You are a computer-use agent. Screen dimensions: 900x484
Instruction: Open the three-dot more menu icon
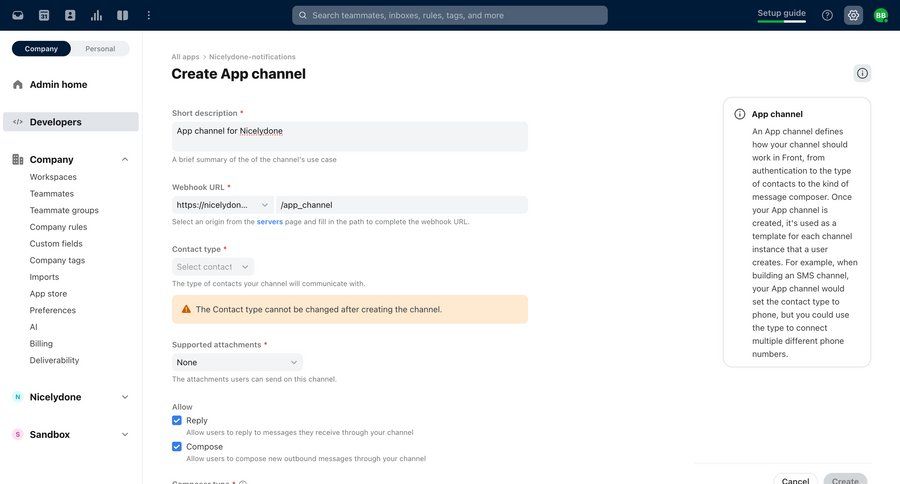pyautogui.click(x=149, y=16)
